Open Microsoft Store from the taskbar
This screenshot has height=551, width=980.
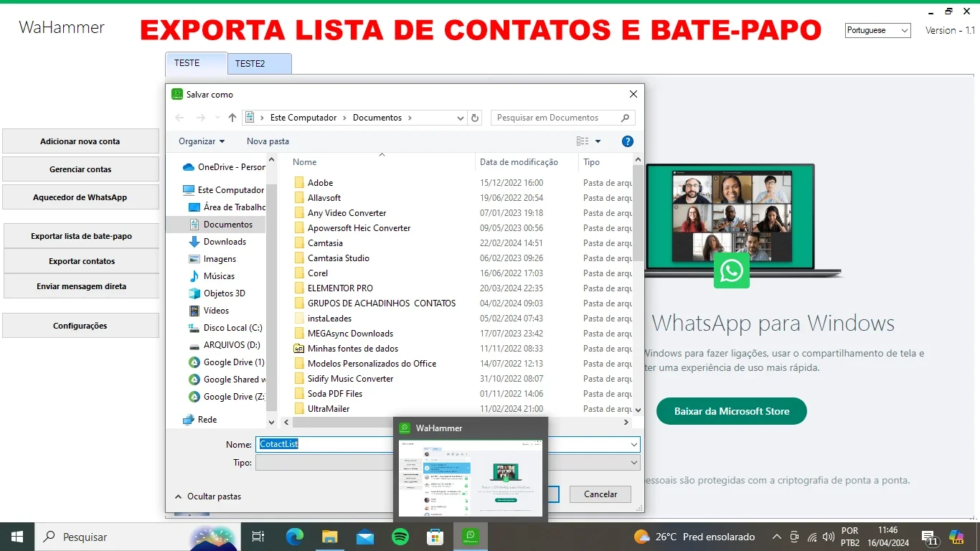coord(435,537)
